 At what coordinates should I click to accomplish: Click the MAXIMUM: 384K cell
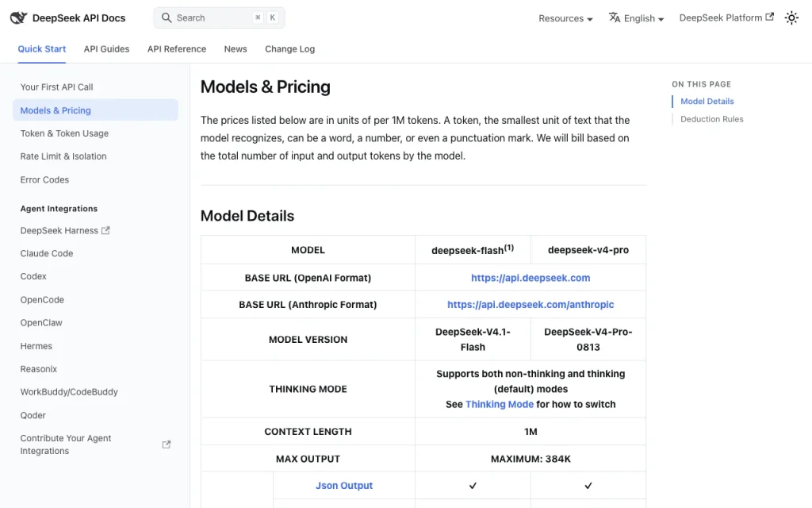[x=530, y=459]
